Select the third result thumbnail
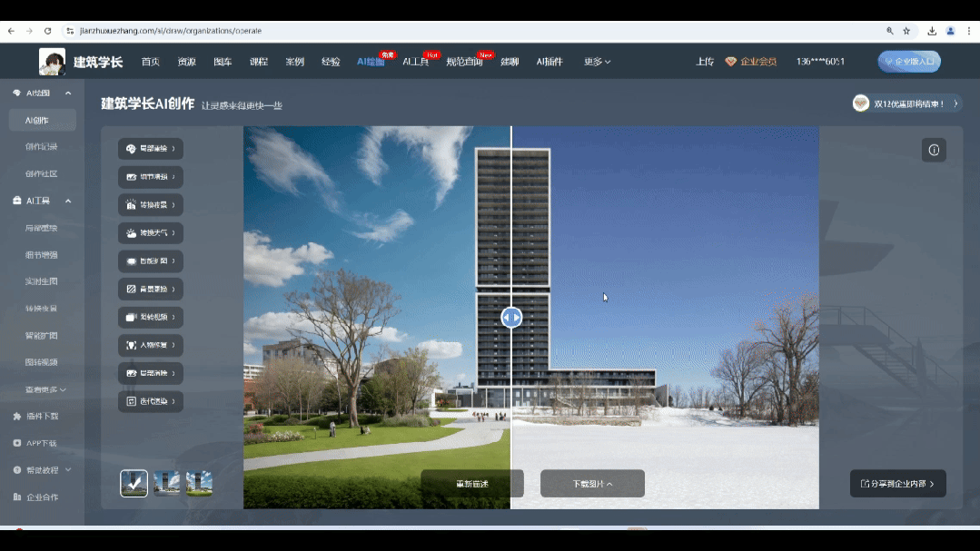The width and height of the screenshot is (980, 551). click(x=199, y=483)
